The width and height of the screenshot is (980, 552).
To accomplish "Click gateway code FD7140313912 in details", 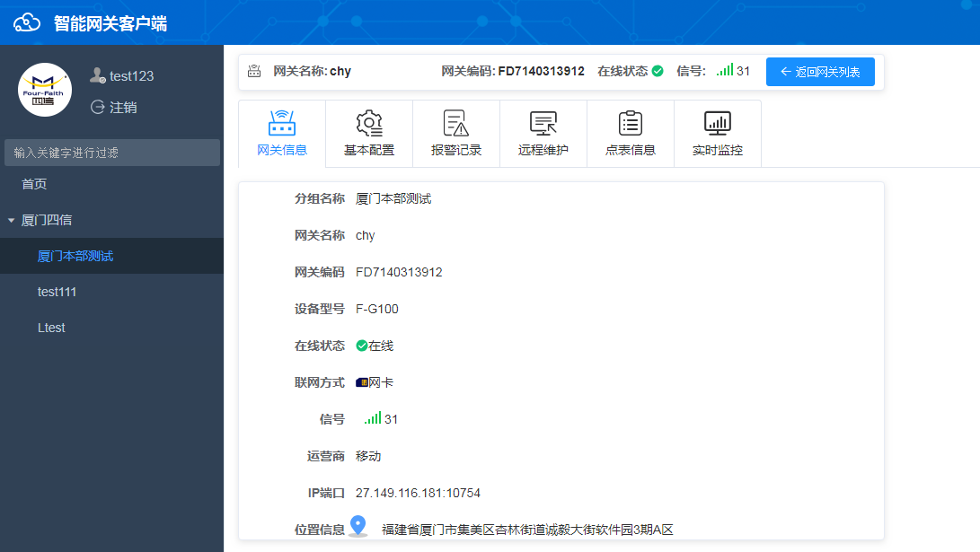I will [x=399, y=272].
